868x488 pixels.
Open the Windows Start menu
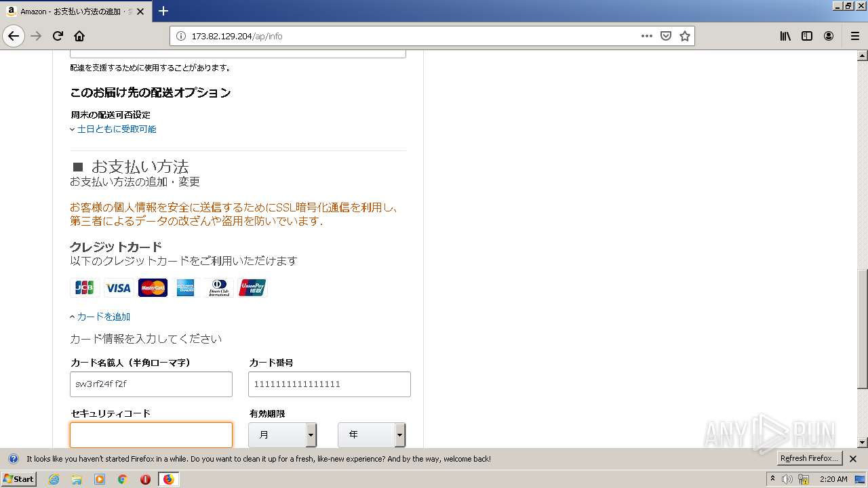tap(18, 479)
